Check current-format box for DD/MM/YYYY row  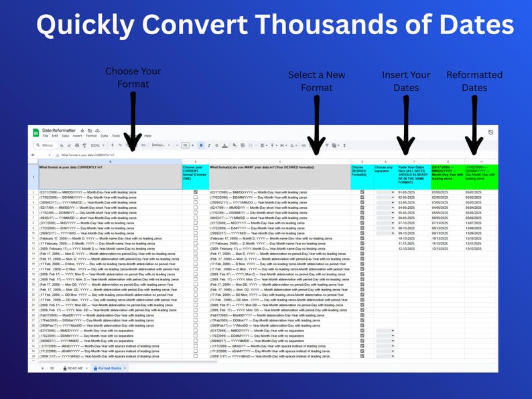coord(196,197)
